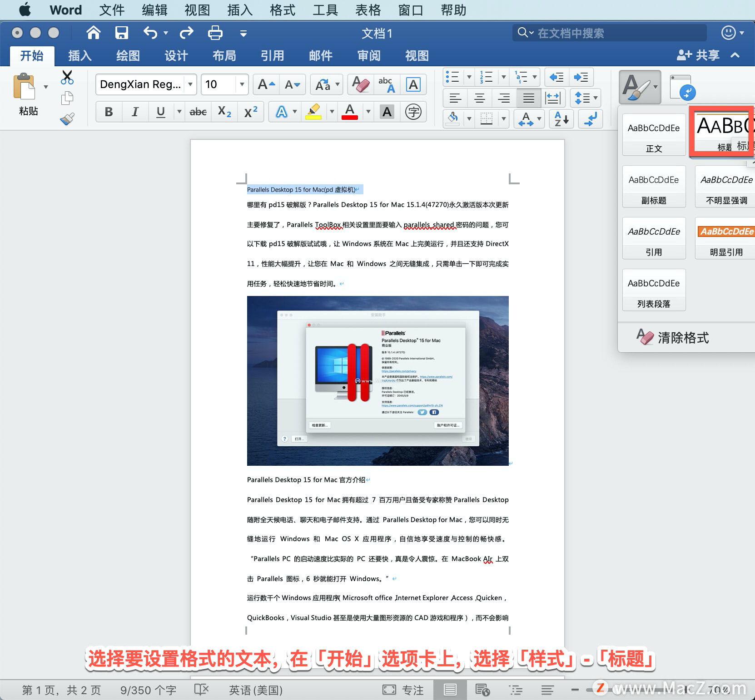This screenshot has width=755, height=700.
Task: Toggle subscript formatting
Action: pyautogui.click(x=224, y=112)
